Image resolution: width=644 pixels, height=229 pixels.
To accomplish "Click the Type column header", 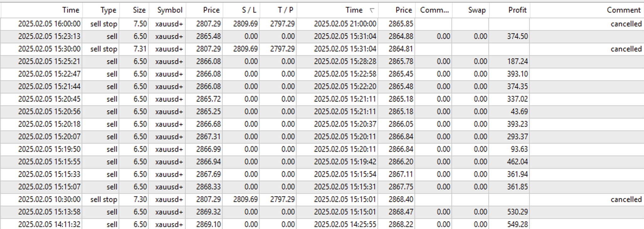I will (x=108, y=10).
